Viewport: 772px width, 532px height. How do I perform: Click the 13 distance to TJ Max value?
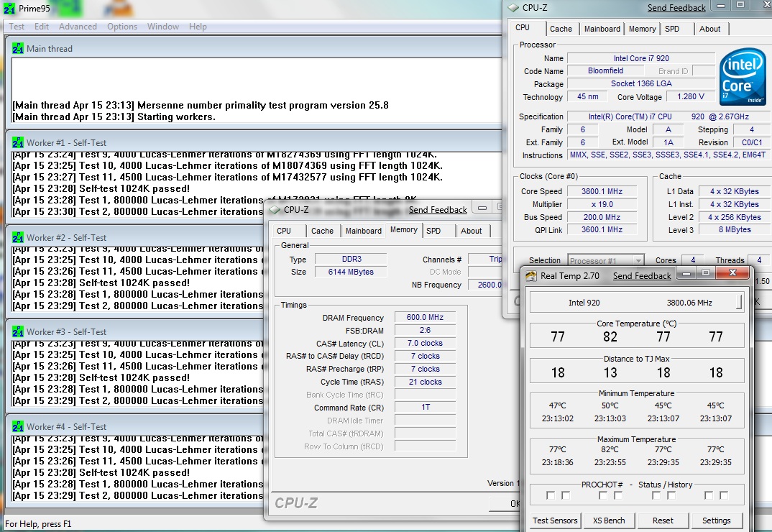(610, 373)
